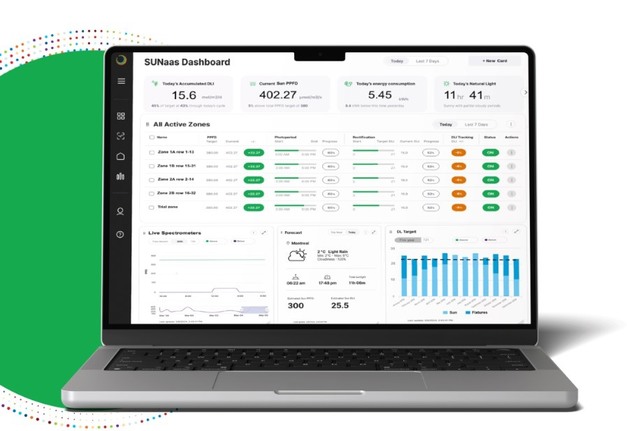The height and width of the screenshot is (431, 627).
Task: Open actions menu for Zone 1A row
Action: 512,152
